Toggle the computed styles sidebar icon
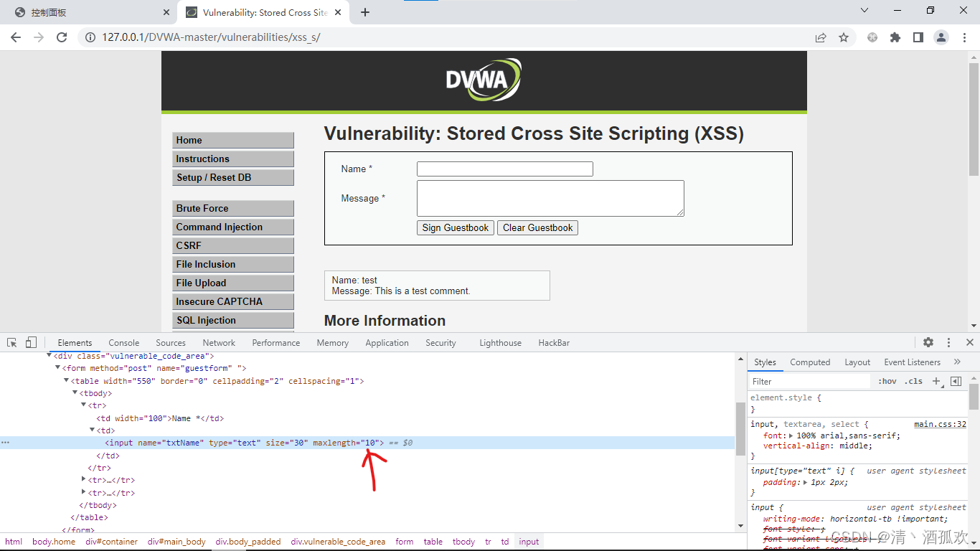The width and height of the screenshot is (980, 551). (956, 381)
